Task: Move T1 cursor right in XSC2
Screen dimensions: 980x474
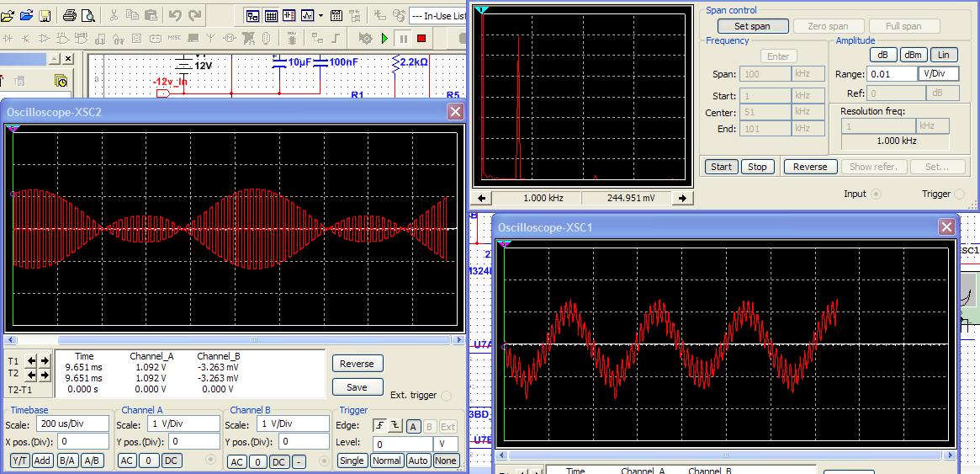Action: pyautogui.click(x=45, y=361)
